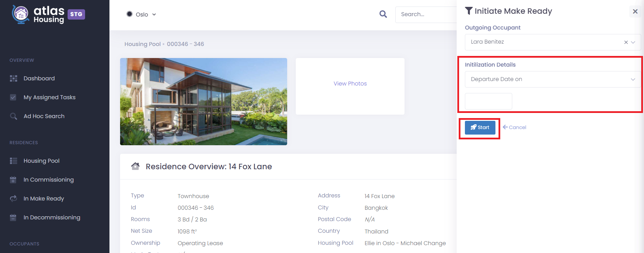This screenshot has width=644, height=253.
Task: Open the In Make Ready section
Action: (44, 199)
